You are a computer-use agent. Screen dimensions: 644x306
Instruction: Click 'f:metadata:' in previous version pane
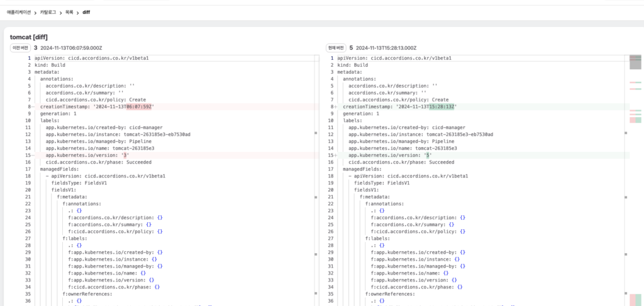pos(72,198)
